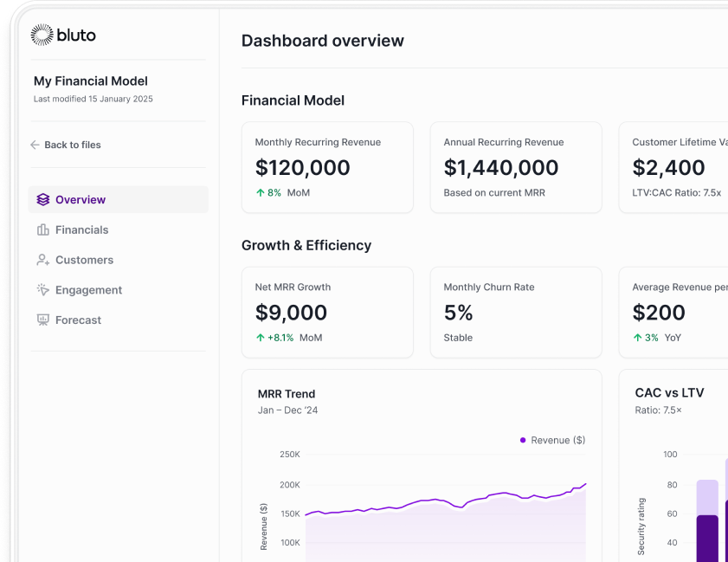Click the My Financial Model title

click(91, 81)
